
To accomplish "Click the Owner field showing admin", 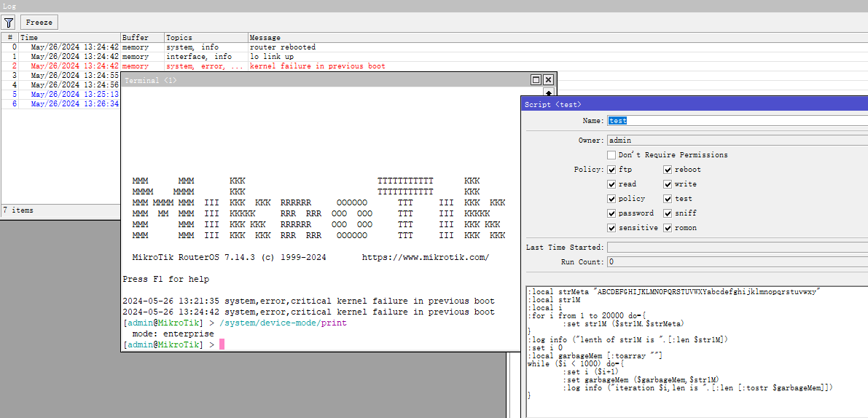I will (738, 141).
